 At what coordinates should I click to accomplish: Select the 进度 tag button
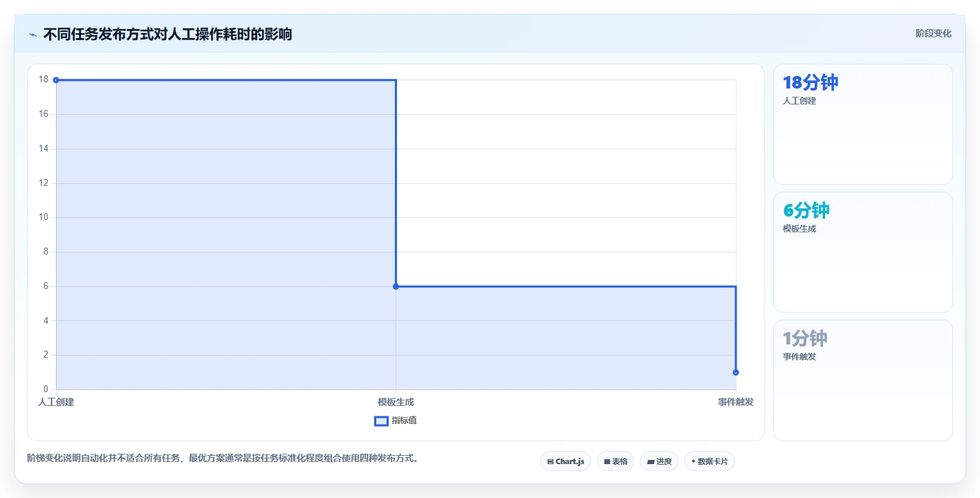pyautogui.click(x=659, y=461)
